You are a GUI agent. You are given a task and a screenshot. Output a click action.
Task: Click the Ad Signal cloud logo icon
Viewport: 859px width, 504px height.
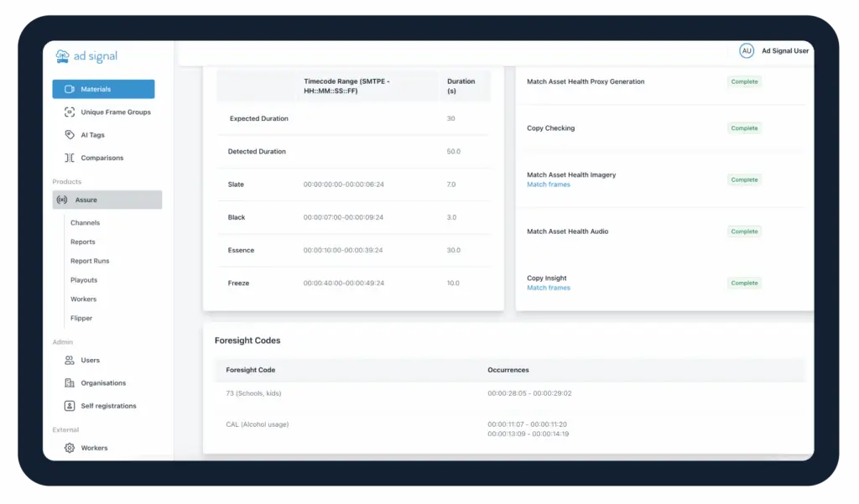click(62, 56)
